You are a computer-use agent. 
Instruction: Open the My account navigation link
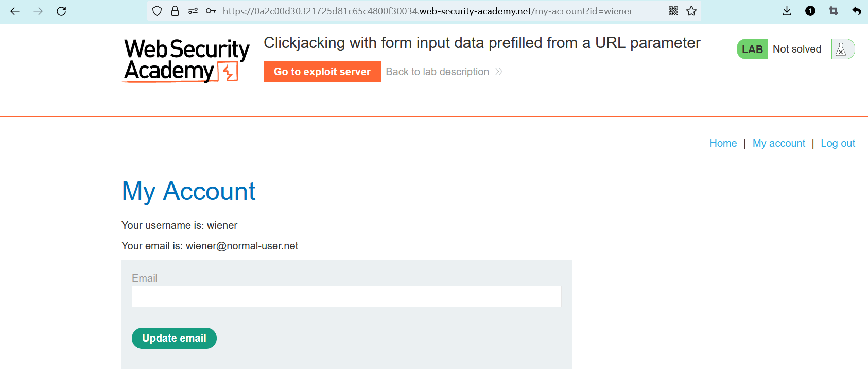(x=778, y=143)
